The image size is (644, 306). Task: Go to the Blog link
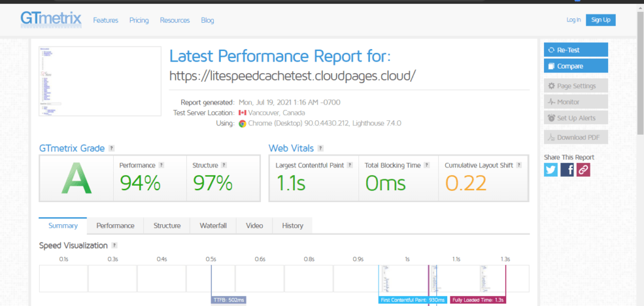point(208,20)
